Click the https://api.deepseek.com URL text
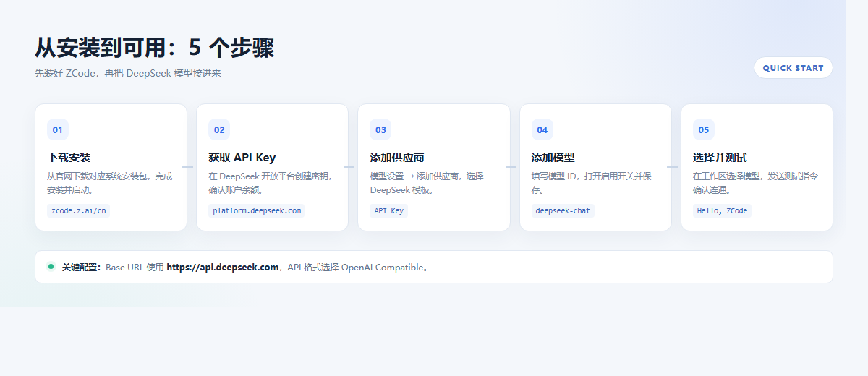868x376 pixels. (x=223, y=267)
